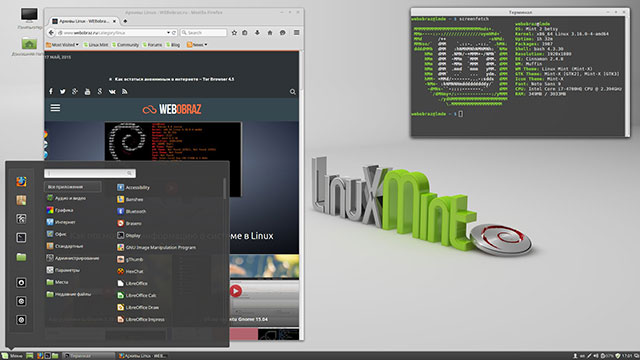The height and width of the screenshot is (360, 640).
Task: Click menu application search field
Action: click(90, 173)
